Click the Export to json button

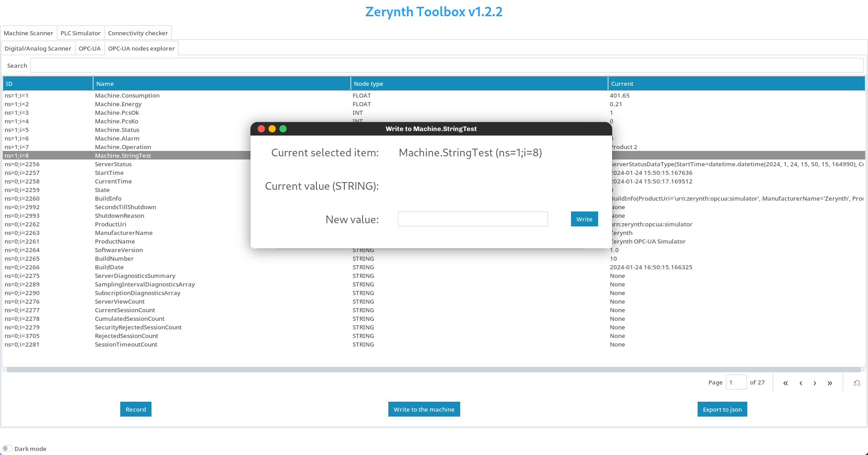point(722,409)
